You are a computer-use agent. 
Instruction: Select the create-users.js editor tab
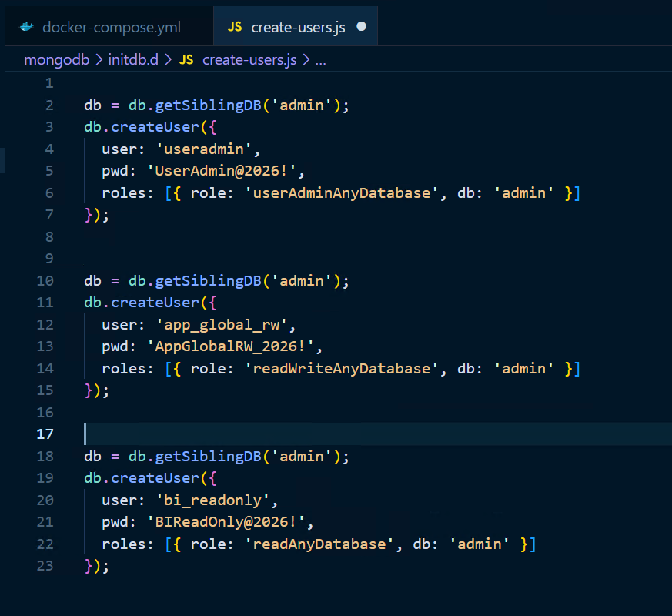click(298, 27)
